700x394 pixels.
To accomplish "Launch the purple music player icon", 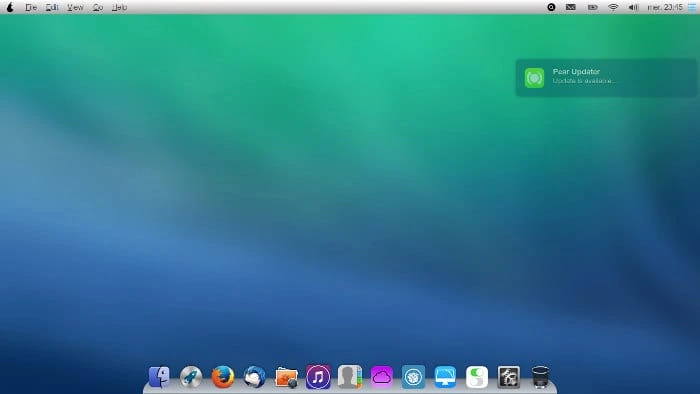I will coord(318,377).
